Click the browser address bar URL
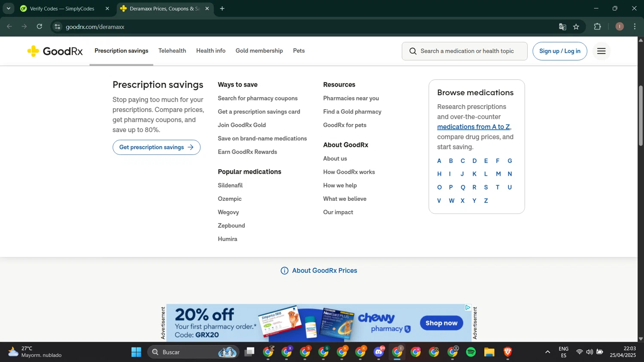Image resolution: width=644 pixels, height=362 pixels. (x=95, y=27)
